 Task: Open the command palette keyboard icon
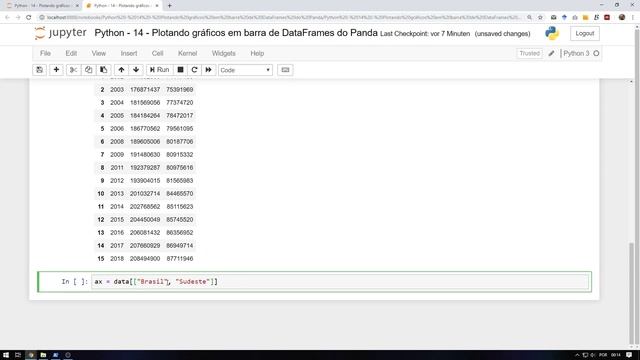285,70
